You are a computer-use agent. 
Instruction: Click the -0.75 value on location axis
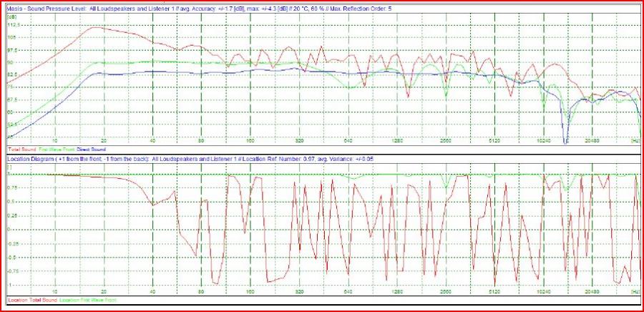(13, 271)
